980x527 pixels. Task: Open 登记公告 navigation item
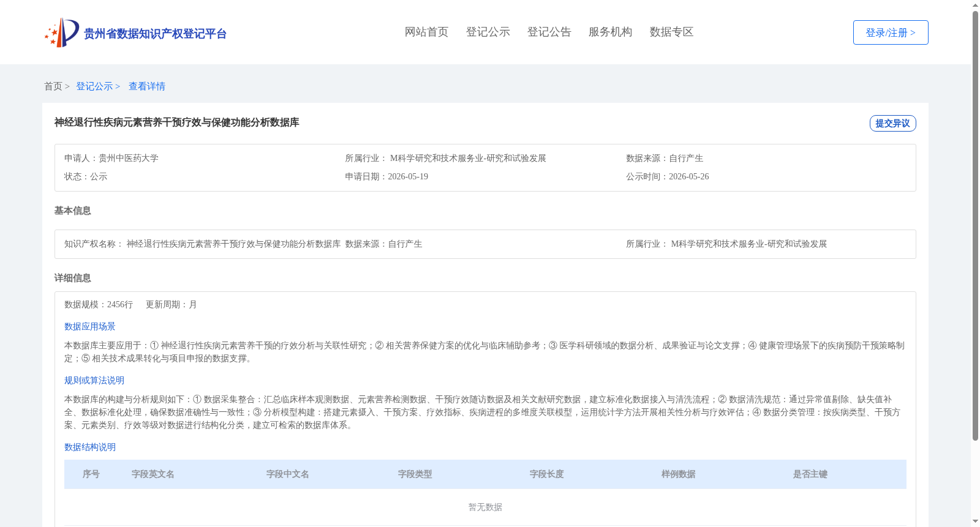[549, 32]
